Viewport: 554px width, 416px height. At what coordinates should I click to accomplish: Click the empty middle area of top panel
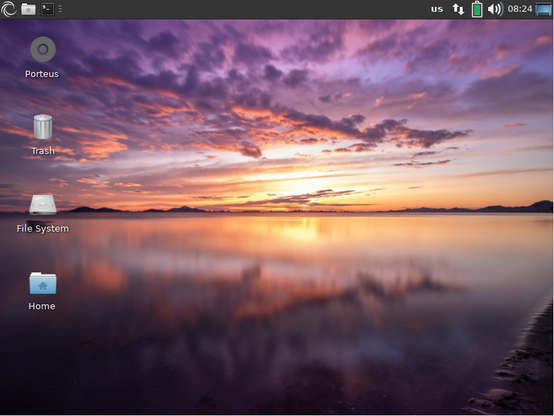pyautogui.click(x=247, y=9)
